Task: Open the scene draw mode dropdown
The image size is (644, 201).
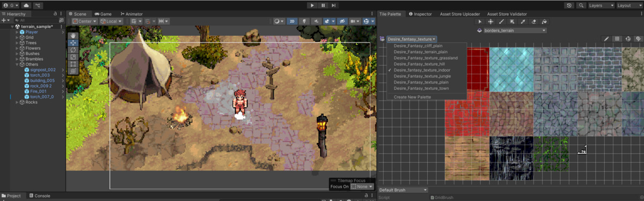Action: point(279,21)
